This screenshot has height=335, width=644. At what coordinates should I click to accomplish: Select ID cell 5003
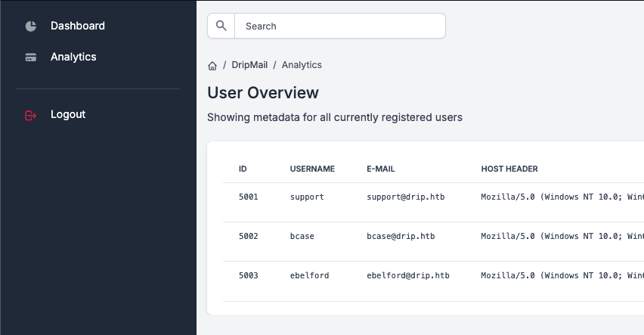(249, 276)
